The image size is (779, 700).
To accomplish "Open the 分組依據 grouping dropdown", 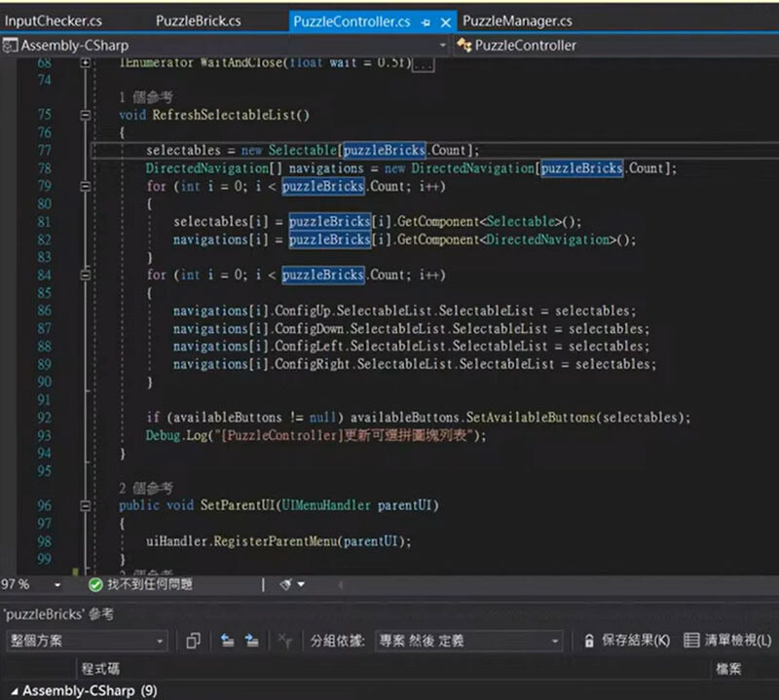I will [x=468, y=641].
